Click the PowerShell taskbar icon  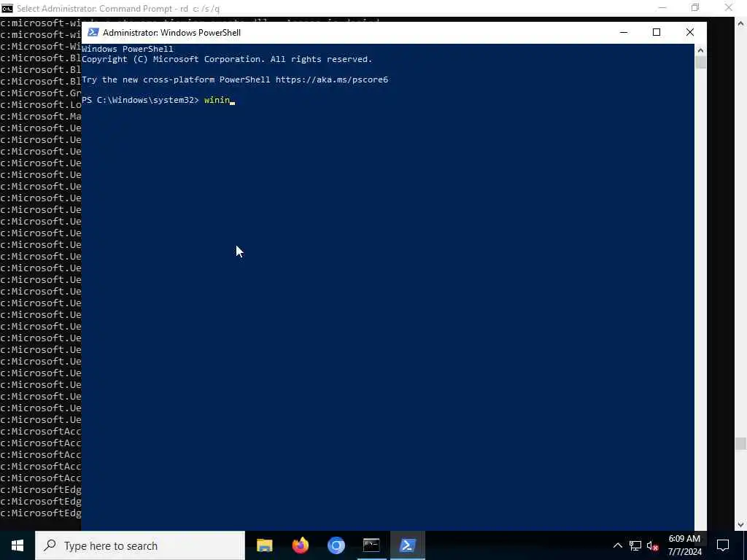pyautogui.click(x=407, y=545)
